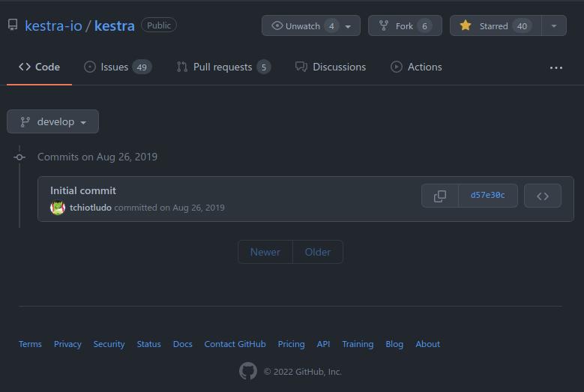The height and width of the screenshot is (392, 584).
Task: Open the star lists dropdown arrow
Action: pyautogui.click(x=554, y=25)
